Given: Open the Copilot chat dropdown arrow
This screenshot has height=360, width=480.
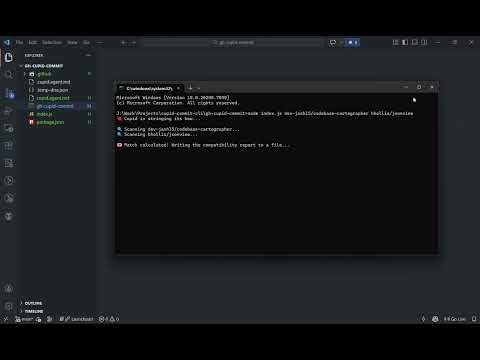Looking at the screenshot, I should 341,43.
